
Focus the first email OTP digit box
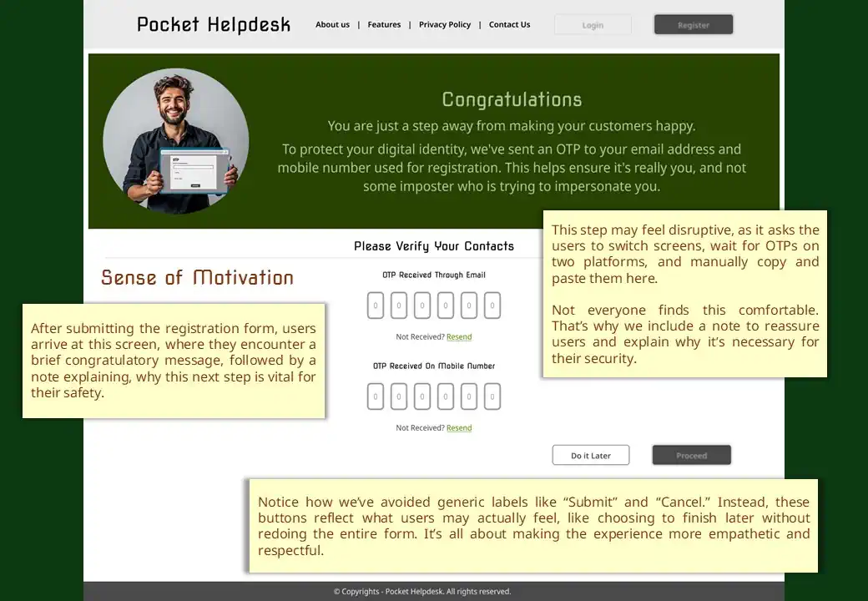point(376,306)
